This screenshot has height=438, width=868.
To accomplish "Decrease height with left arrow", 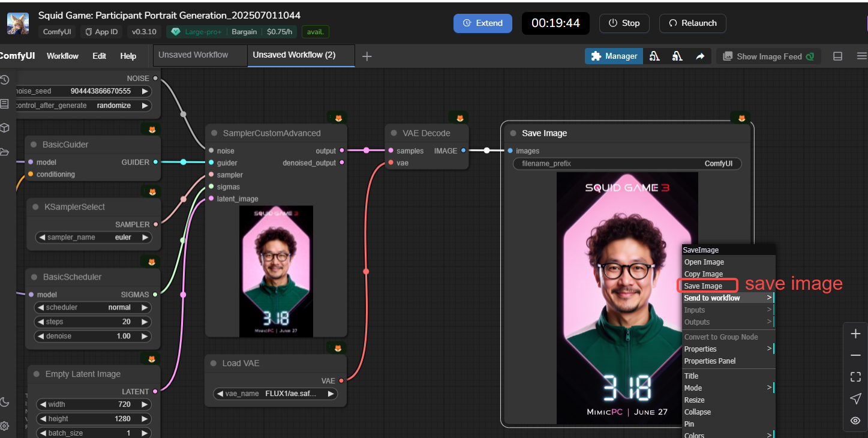I will [x=42, y=419].
